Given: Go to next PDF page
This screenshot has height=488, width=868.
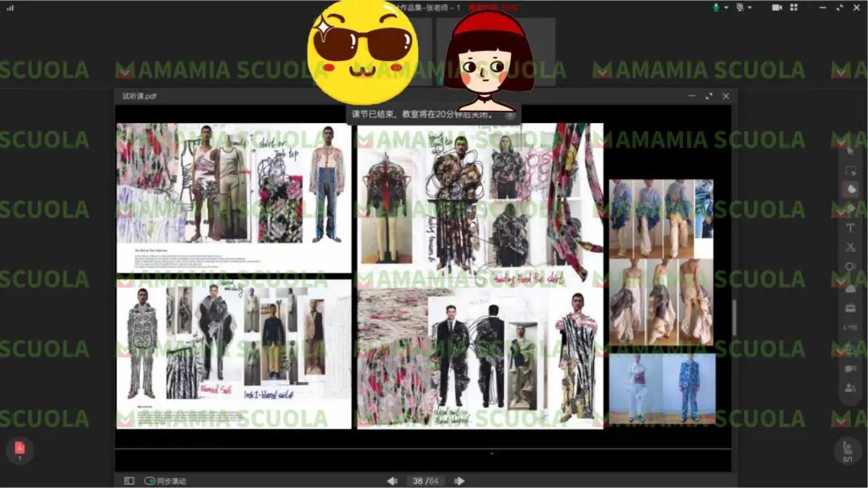Looking at the screenshot, I should pos(459,481).
